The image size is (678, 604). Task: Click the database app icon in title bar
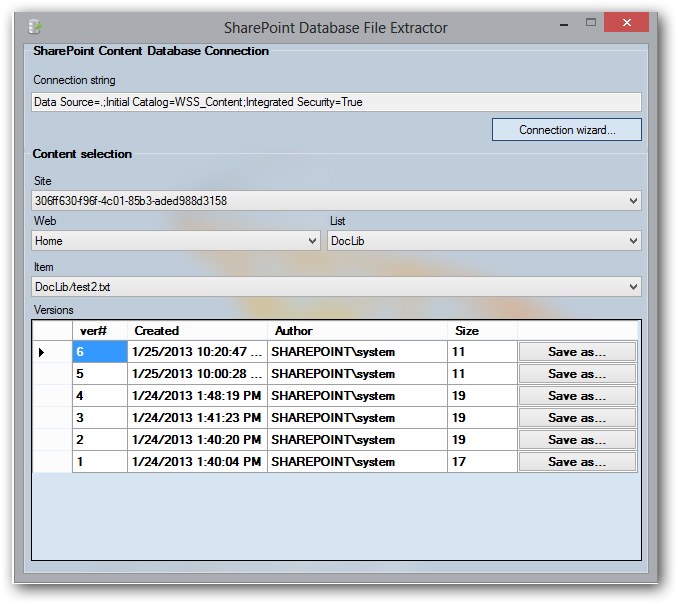pos(35,27)
